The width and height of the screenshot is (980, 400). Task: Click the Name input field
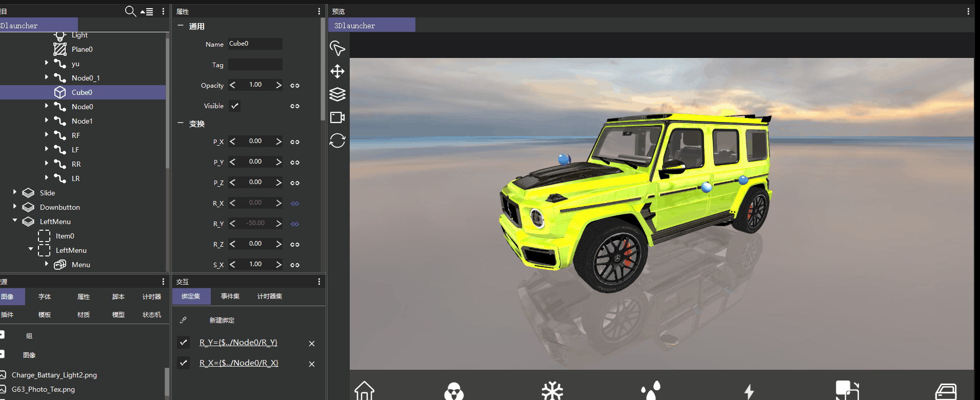click(255, 44)
